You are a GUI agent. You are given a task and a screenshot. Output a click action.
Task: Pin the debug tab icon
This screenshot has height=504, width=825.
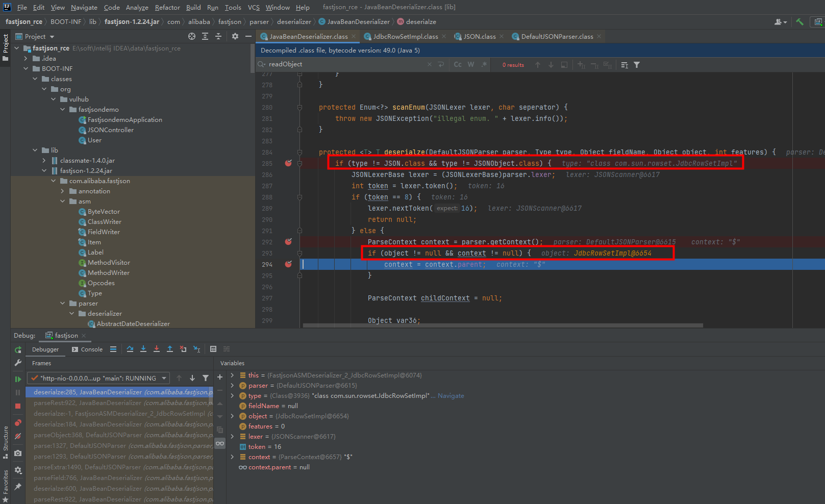pyautogui.click(x=18, y=487)
